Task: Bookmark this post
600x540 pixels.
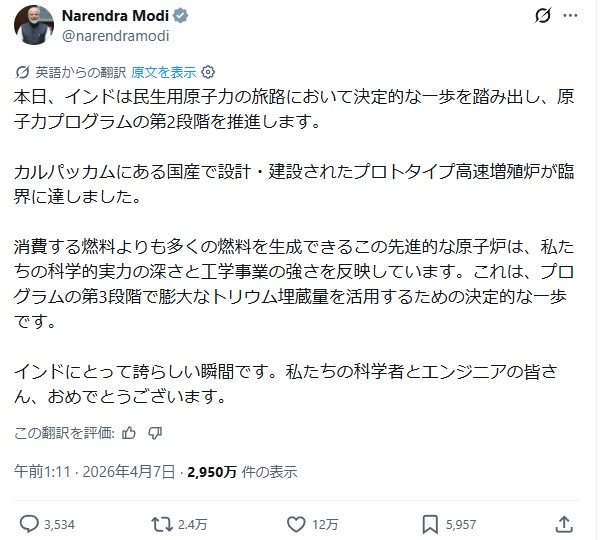Action: [430, 522]
